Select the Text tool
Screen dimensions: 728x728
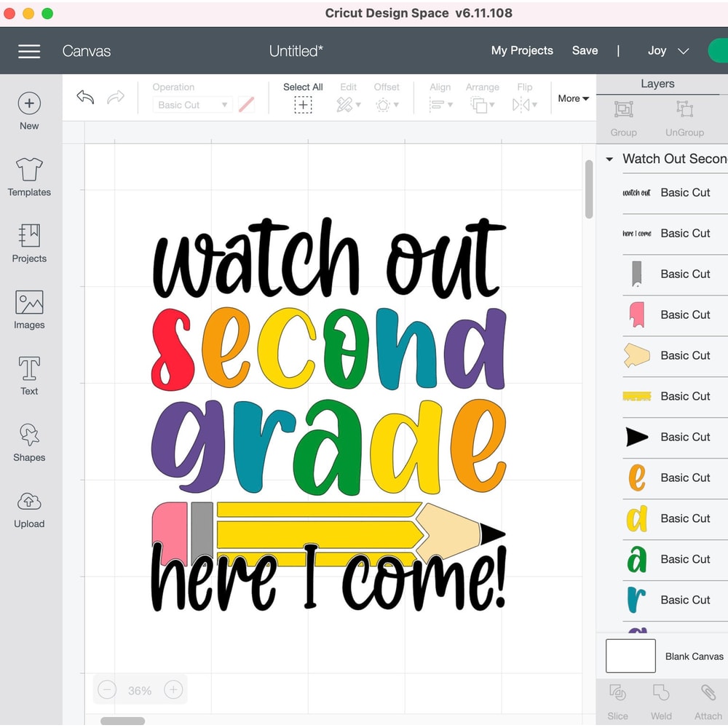[x=29, y=373]
